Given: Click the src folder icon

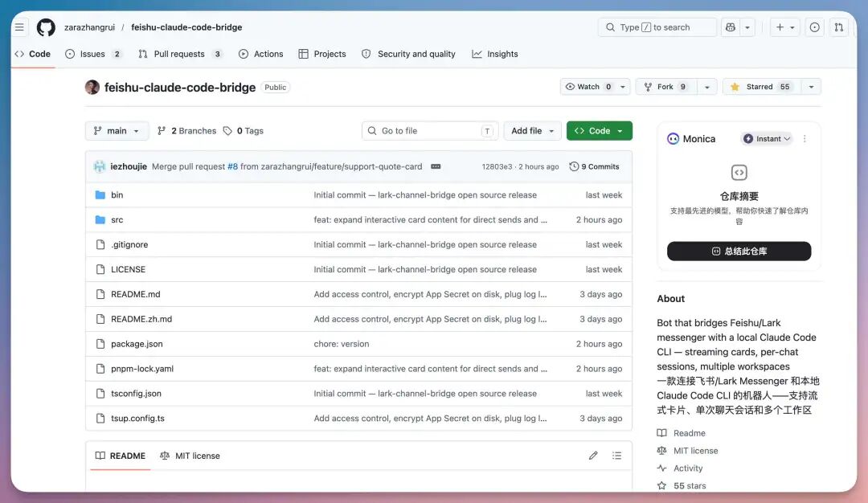Looking at the screenshot, I should (x=100, y=219).
